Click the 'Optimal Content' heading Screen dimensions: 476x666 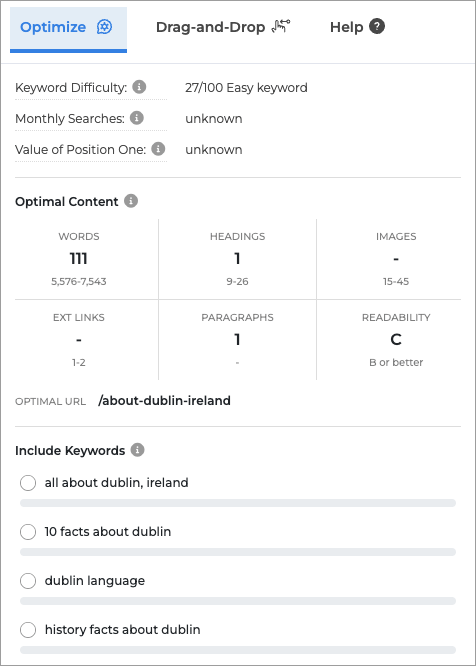pos(67,201)
